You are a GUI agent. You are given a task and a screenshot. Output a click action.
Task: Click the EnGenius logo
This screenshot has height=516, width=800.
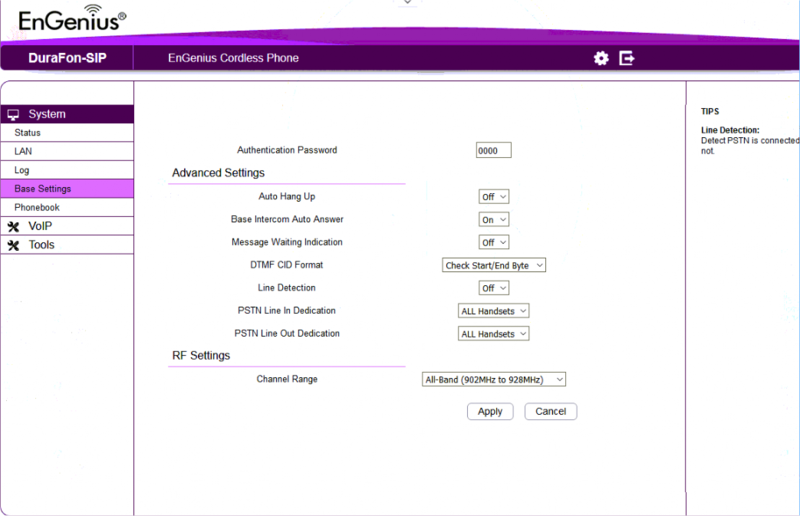(72, 19)
